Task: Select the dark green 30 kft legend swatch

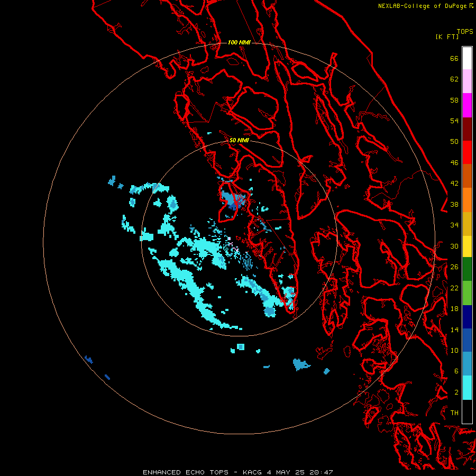Action: pos(467,269)
